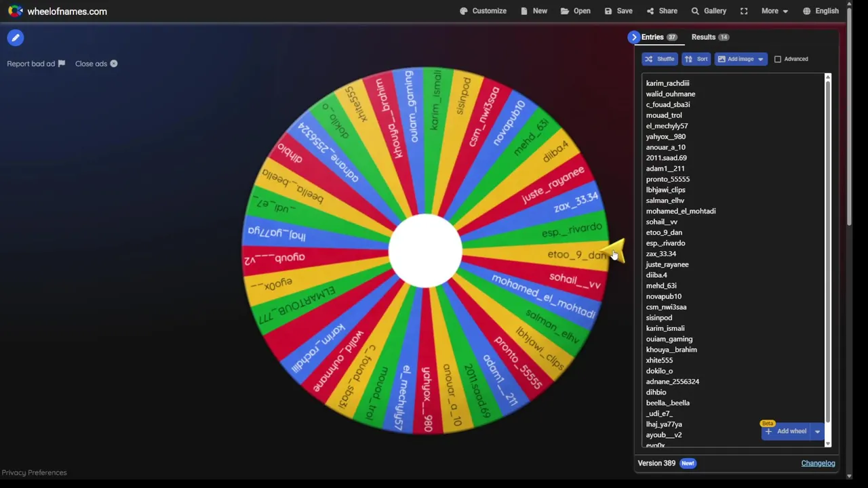Click entry 'yahyox_980' in the list

tap(665, 137)
